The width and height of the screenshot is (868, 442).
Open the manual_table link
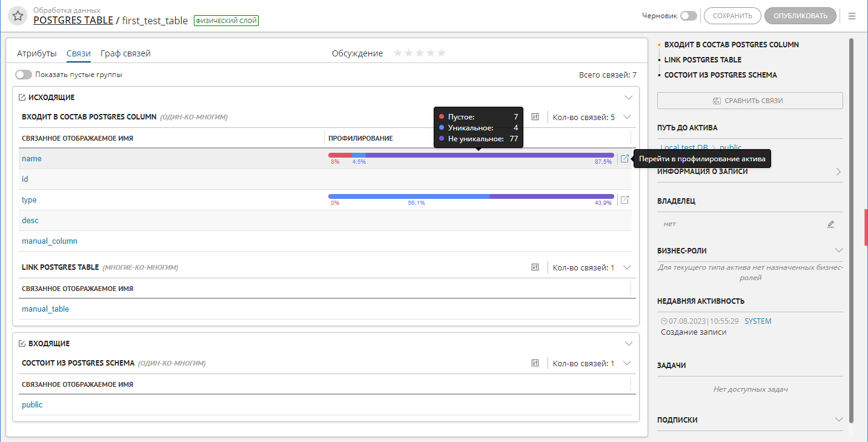(45, 309)
